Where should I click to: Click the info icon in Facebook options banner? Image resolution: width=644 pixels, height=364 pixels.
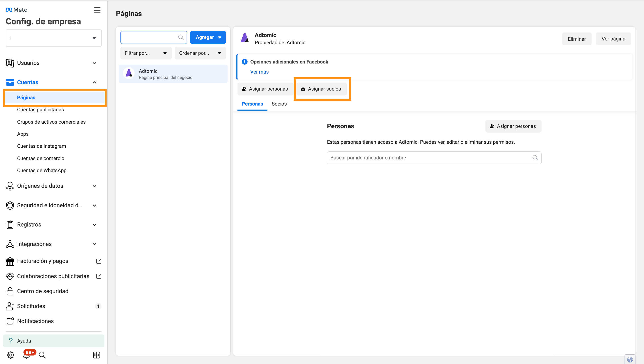pyautogui.click(x=244, y=62)
